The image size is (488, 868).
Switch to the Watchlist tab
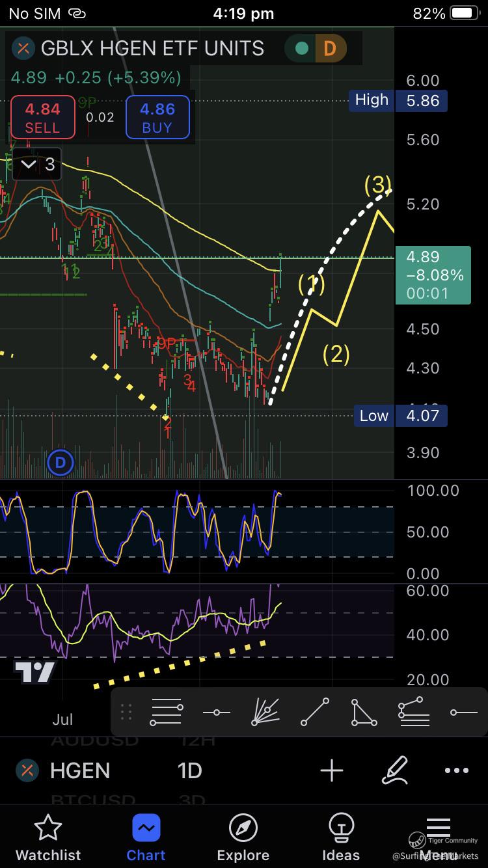pos(48,838)
